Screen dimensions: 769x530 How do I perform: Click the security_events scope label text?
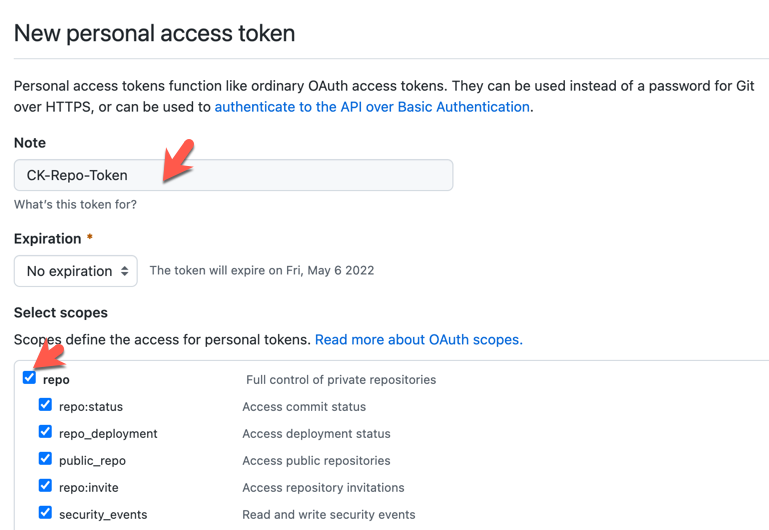(x=103, y=515)
